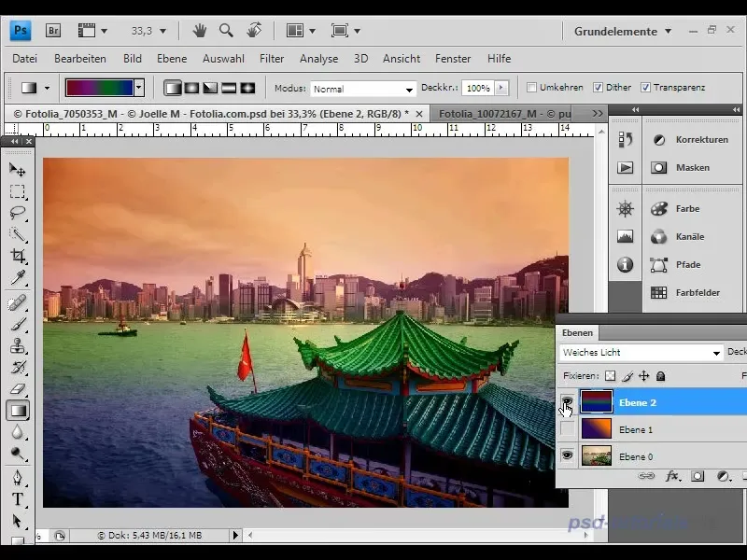
Task: Lock layer position in Fixieren row
Action: 643,376
